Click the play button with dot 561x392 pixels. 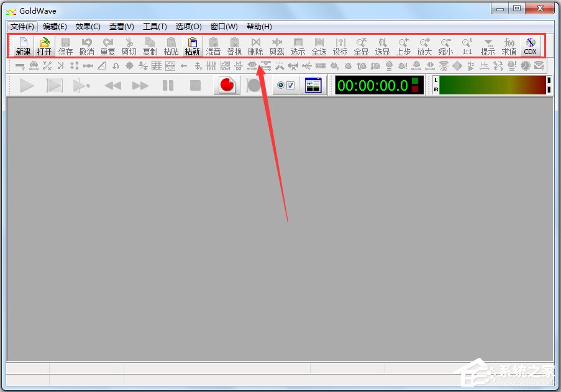(x=81, y=86)
